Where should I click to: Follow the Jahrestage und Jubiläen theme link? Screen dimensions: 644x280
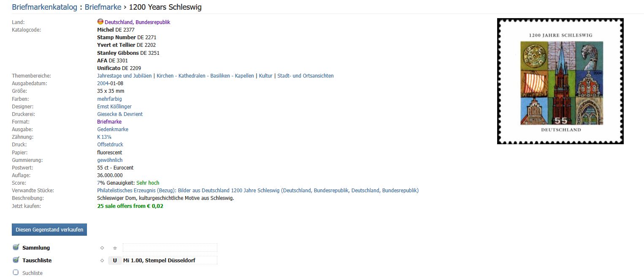pos(124,76)
